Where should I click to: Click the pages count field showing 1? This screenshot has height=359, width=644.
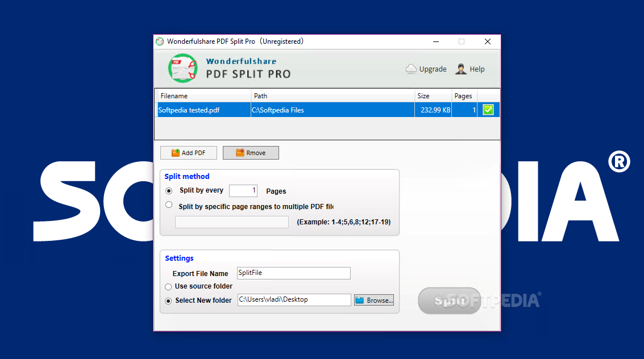(x=243, y=191)
